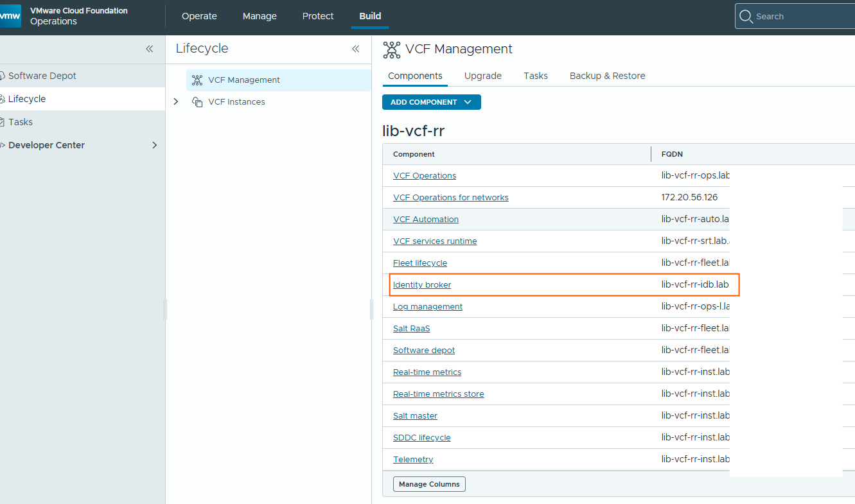855x504 pixels.
Task: Click the Lifecycle panel title
Action: click(x=202, y=49)
